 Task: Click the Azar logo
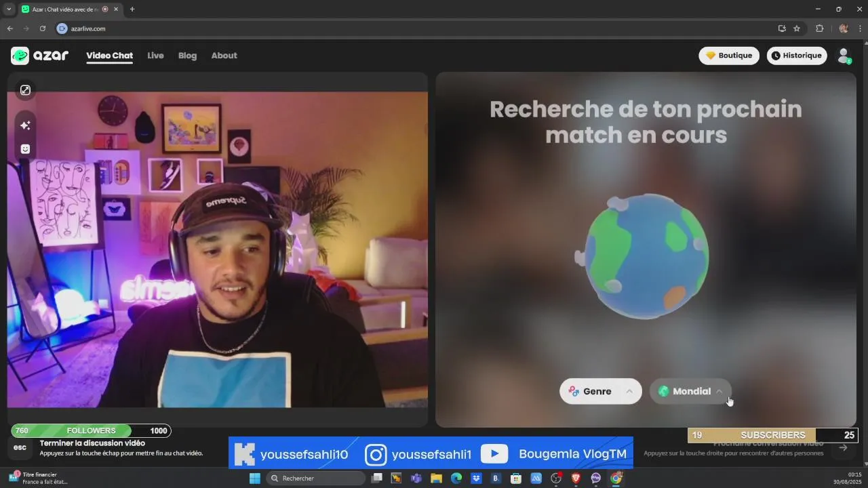(40, 56)
